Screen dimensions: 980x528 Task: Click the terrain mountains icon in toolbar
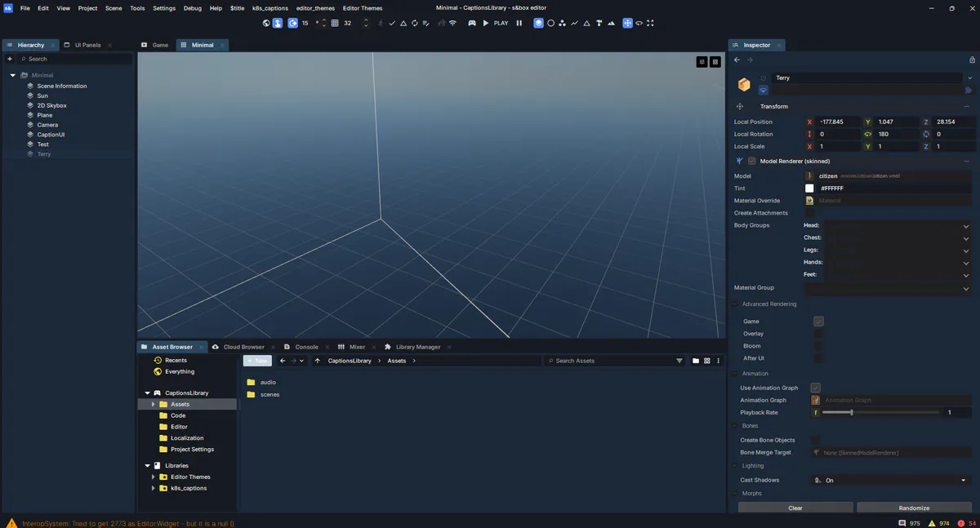pos(611,23)
